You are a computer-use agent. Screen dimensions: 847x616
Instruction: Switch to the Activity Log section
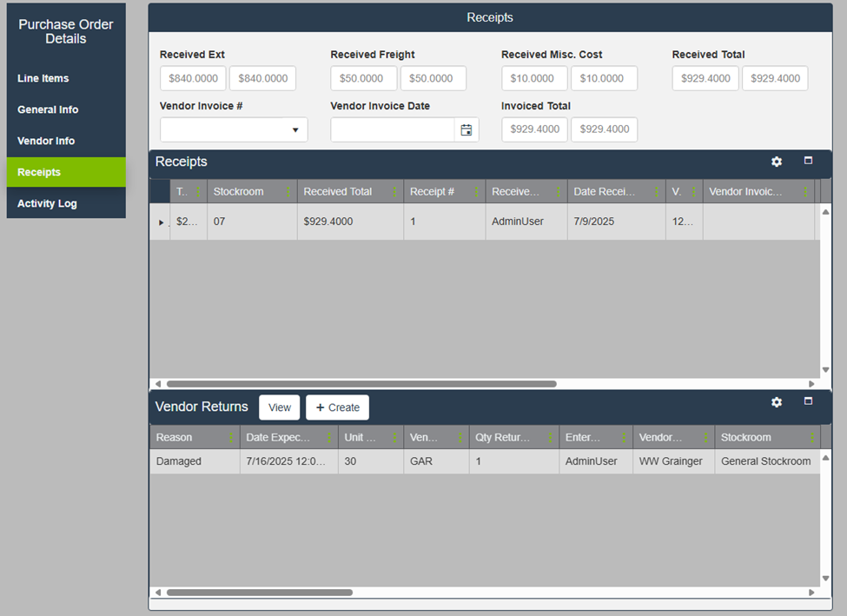coord(47,203)
